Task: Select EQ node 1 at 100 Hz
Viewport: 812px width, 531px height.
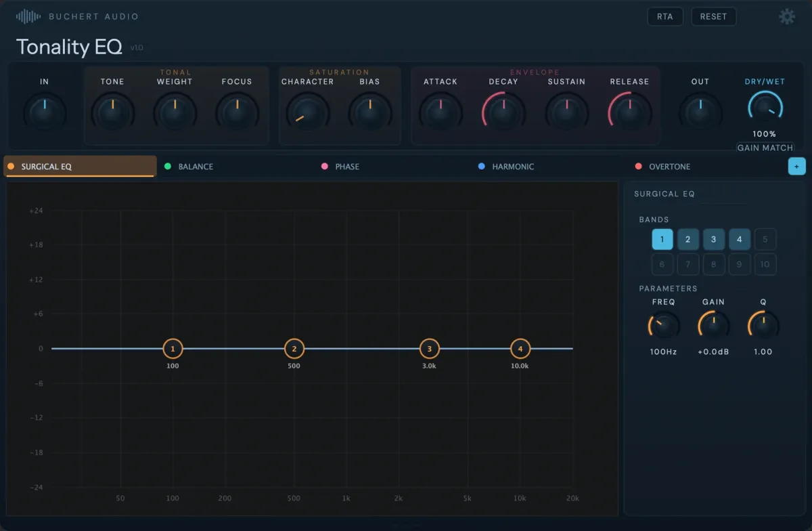Action: pyautogui.click(x=173, y=349)
